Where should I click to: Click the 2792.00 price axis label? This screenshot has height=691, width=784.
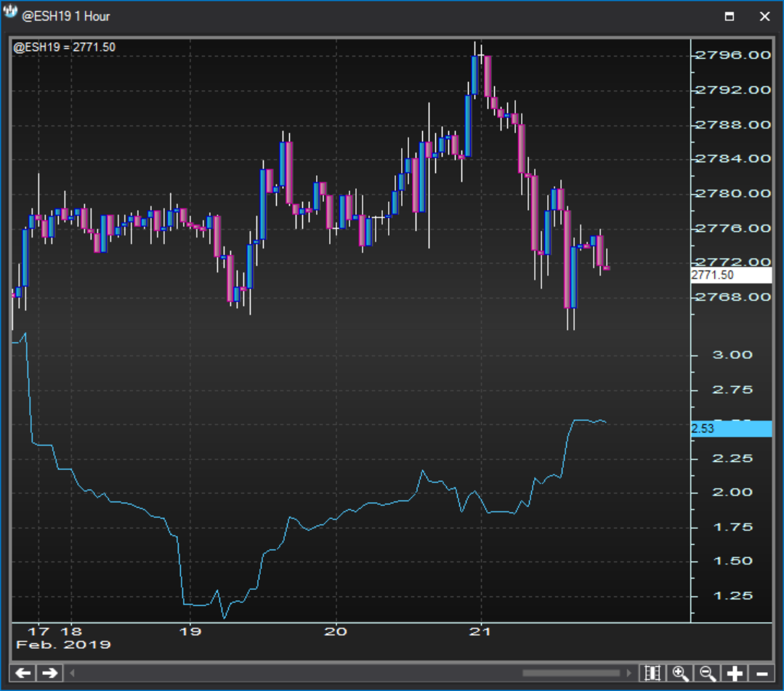click(x=733, y=90)
